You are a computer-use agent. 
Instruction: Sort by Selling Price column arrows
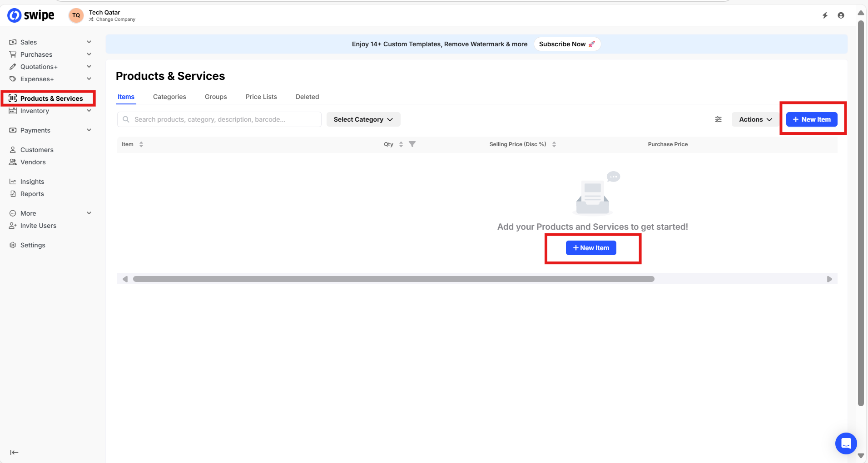(554, 144)
